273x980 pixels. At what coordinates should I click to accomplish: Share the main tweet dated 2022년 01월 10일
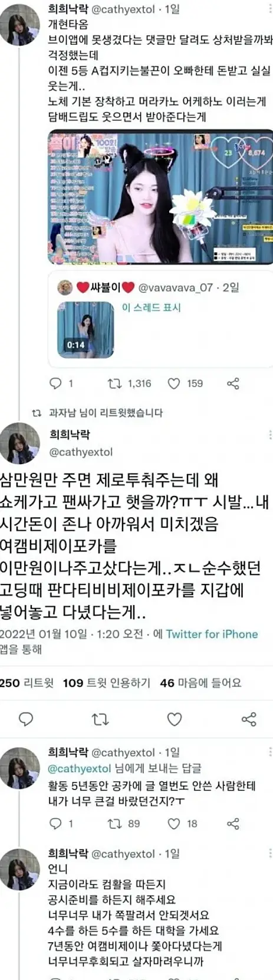click(249, 719)
